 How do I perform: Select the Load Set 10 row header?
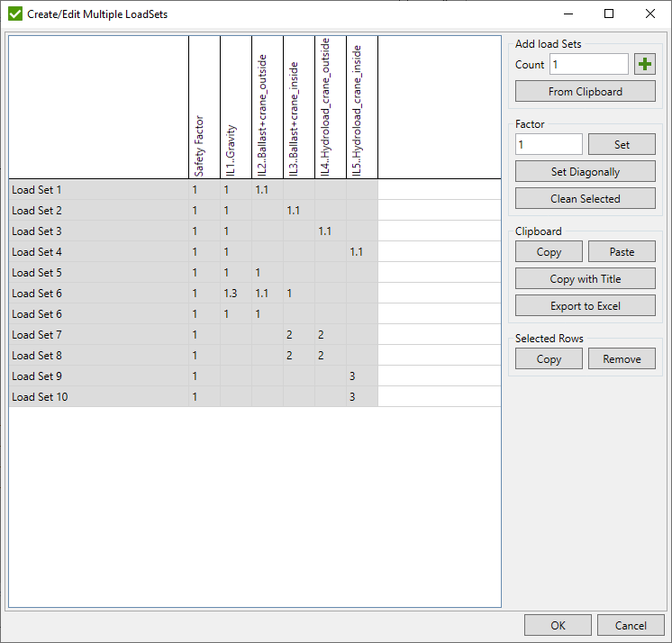(x=97, y=397)
